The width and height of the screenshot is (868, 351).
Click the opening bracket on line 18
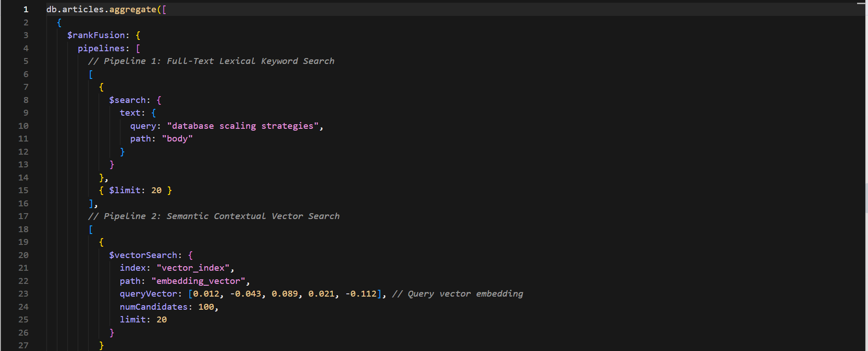point(91,229)
